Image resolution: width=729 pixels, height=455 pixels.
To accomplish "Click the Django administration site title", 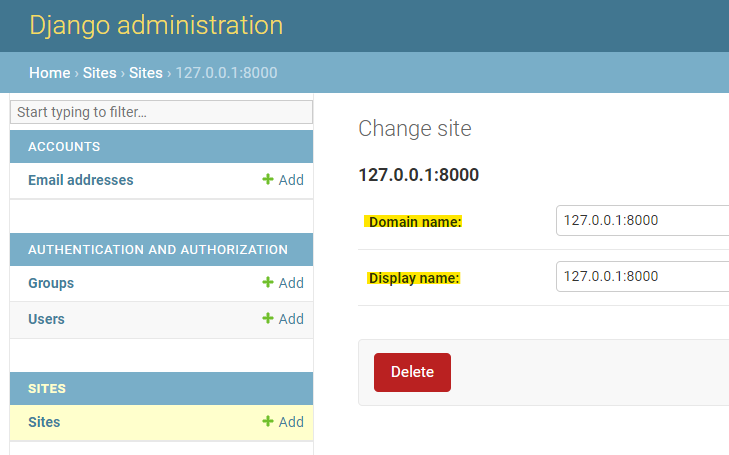I will pos(156,25).
